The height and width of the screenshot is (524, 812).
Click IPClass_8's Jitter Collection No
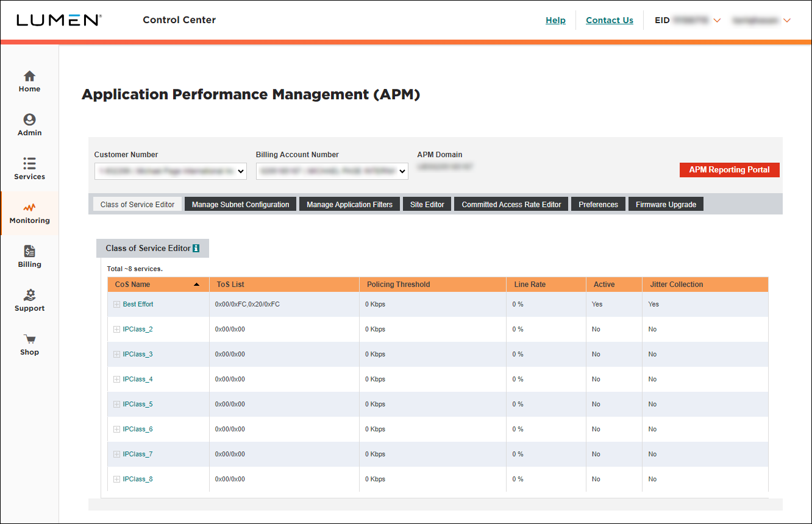coord(652,479)
